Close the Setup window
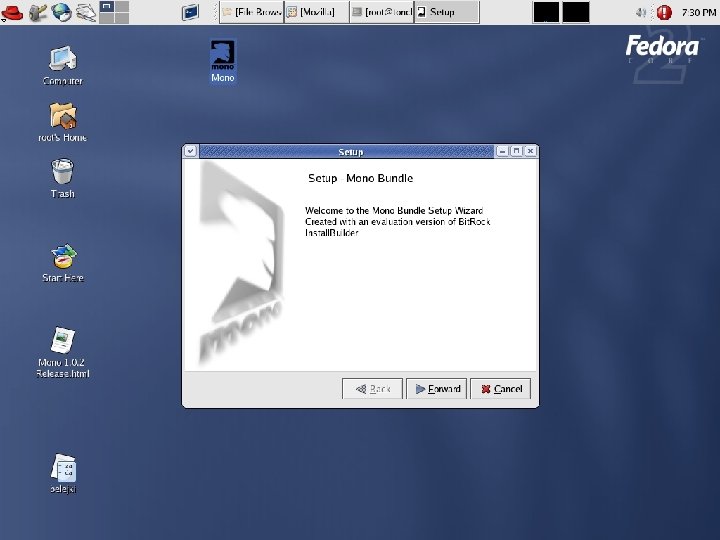This screenshot has height=540, width=720. coord(530,151)
